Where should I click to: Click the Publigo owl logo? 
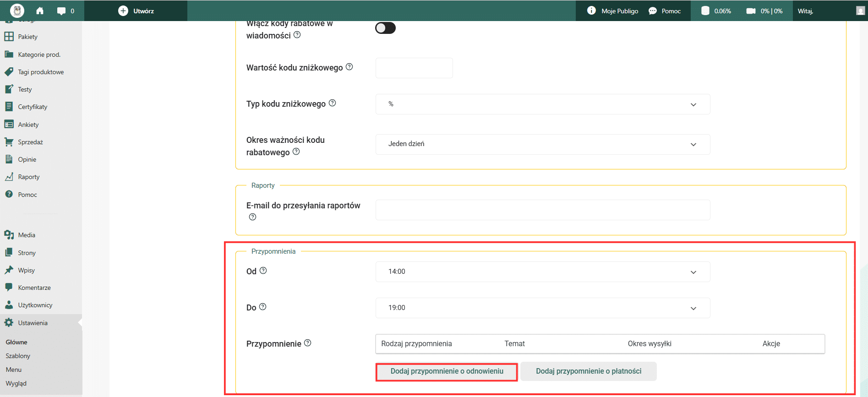(17, 11)
